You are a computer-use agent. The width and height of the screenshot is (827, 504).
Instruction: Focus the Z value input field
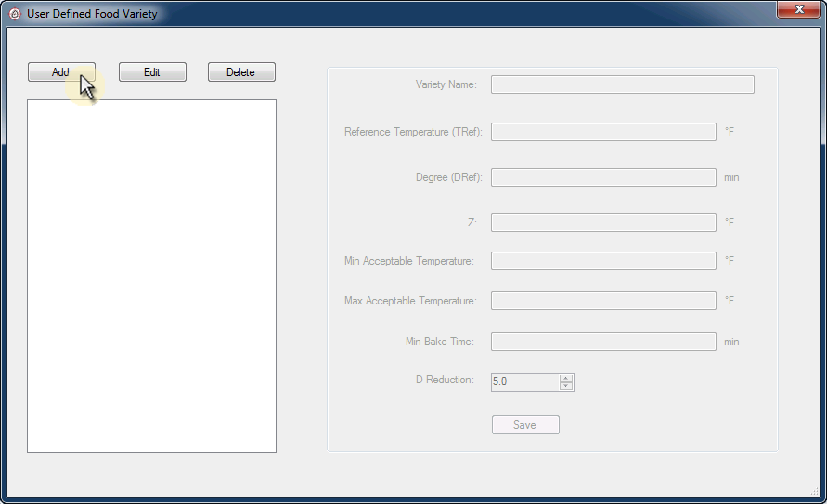pyautogui.click(x=603, y=223)
